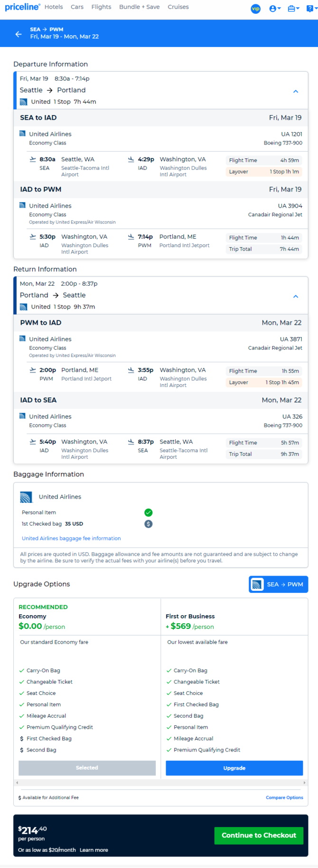Go to the Hotels tab
The height and width of the screenshot is (868, 318).
pos(54,7)
